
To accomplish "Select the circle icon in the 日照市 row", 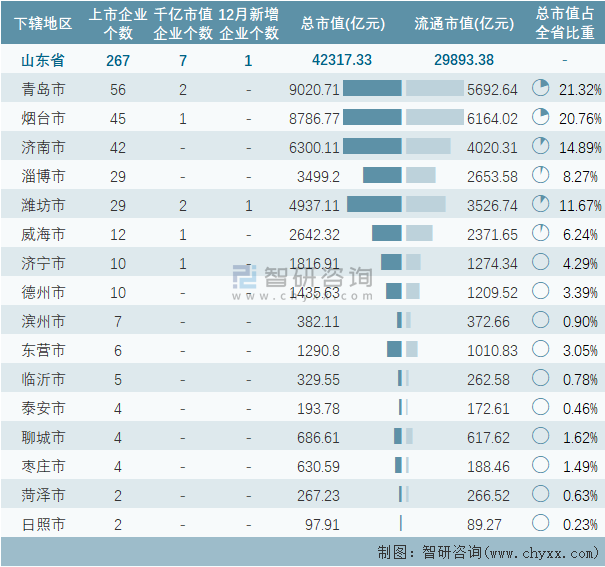I will point(541,523).
